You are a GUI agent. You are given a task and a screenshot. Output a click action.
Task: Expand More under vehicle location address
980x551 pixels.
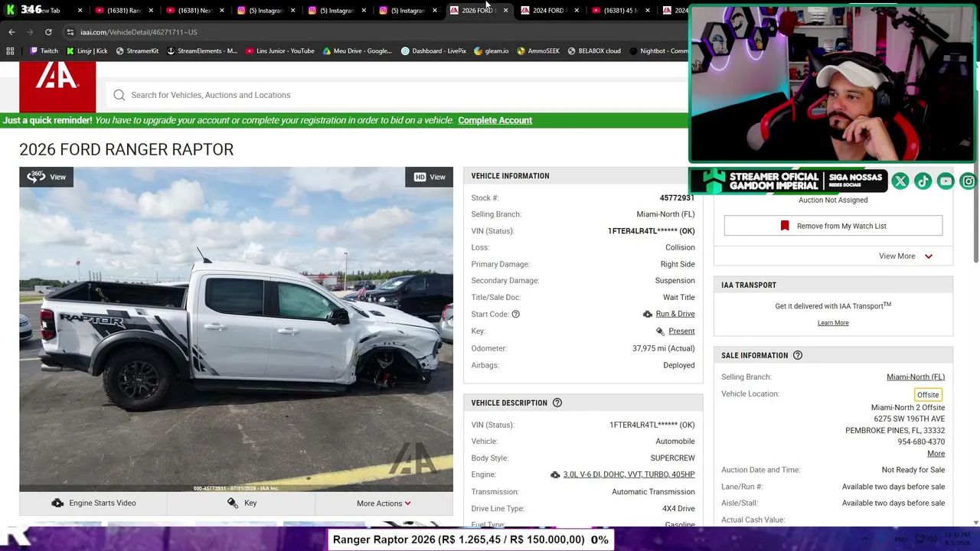936,454
